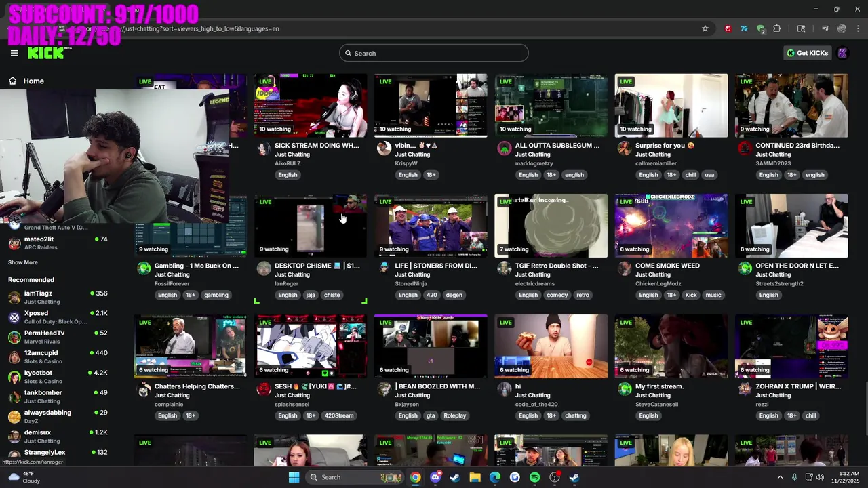Show hidden system tray icons chevron
This screenshot has width=868, height=488.
779,477
